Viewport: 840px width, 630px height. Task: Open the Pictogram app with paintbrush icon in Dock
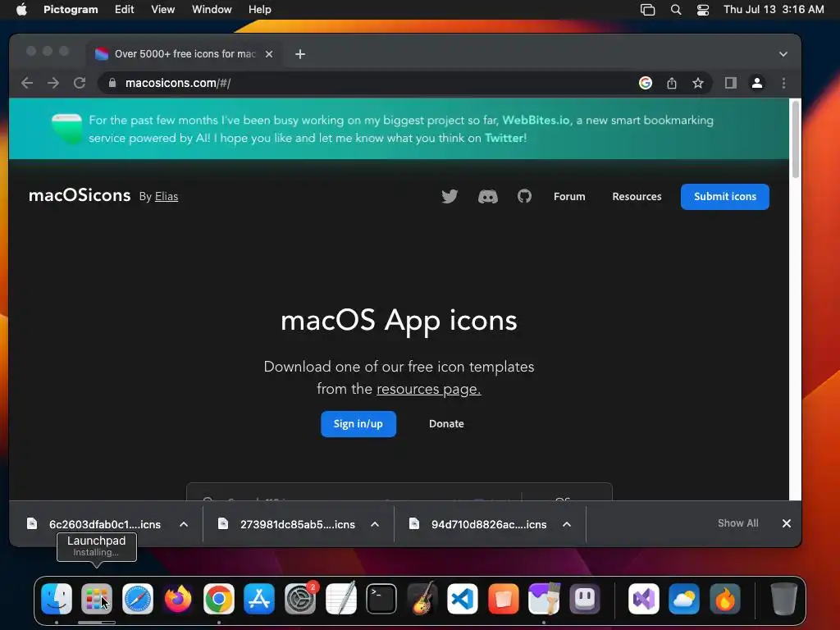tap(544, 598)
